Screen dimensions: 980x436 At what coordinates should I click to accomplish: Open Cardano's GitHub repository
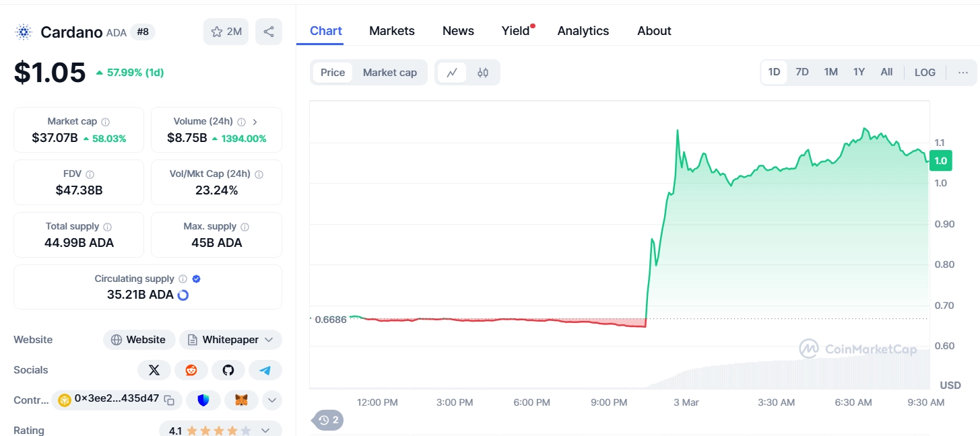point(228,369)
